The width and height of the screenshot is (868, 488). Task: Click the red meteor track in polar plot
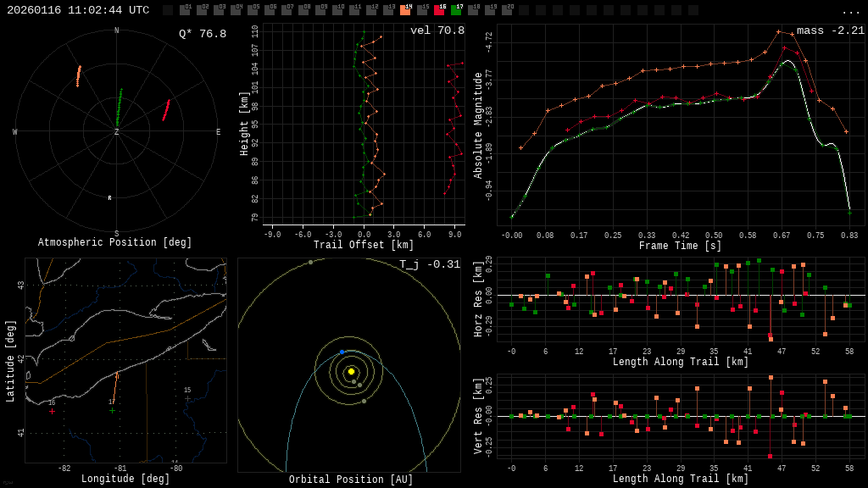click(x=166, y=110)
